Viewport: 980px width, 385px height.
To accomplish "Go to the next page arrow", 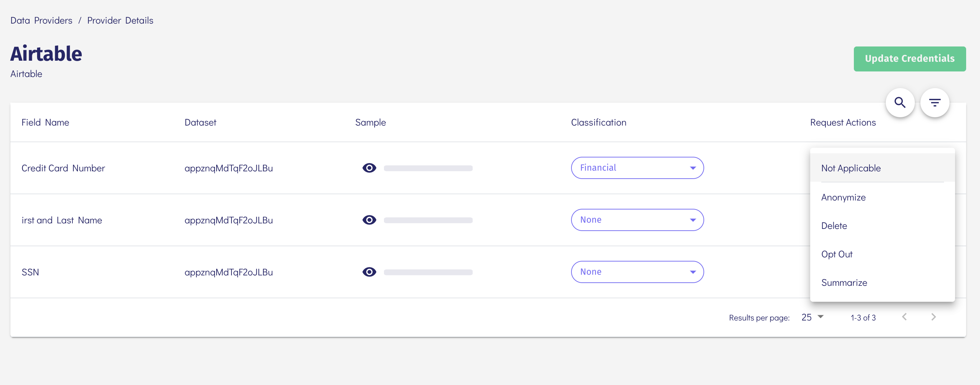I will click(933, 317).
